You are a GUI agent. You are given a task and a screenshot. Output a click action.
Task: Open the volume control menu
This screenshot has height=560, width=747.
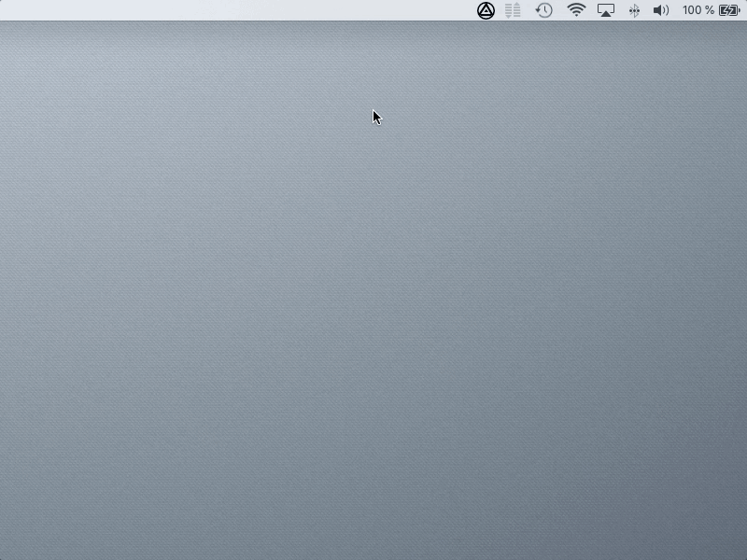[x=661, y=10]
